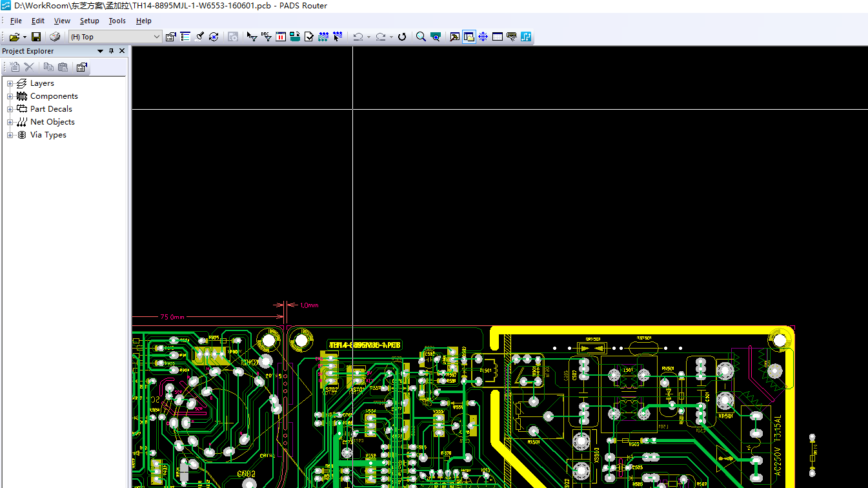Screen dimensions: 868x488
Task: Click the blue wavy traces toolbar icon
Action: 323,37
